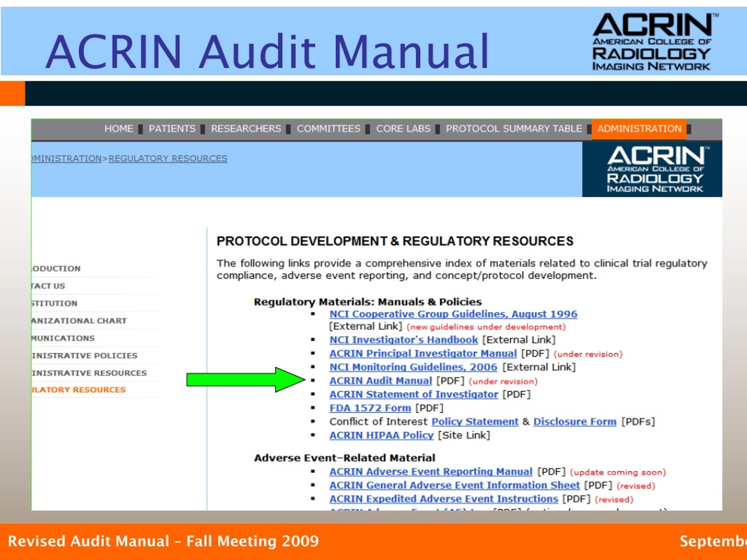Viewport: 747px width, 560px height.
Task: Click 'Regulatory Materials: Manuals & Policies' heading
Action: click(368, 302)
